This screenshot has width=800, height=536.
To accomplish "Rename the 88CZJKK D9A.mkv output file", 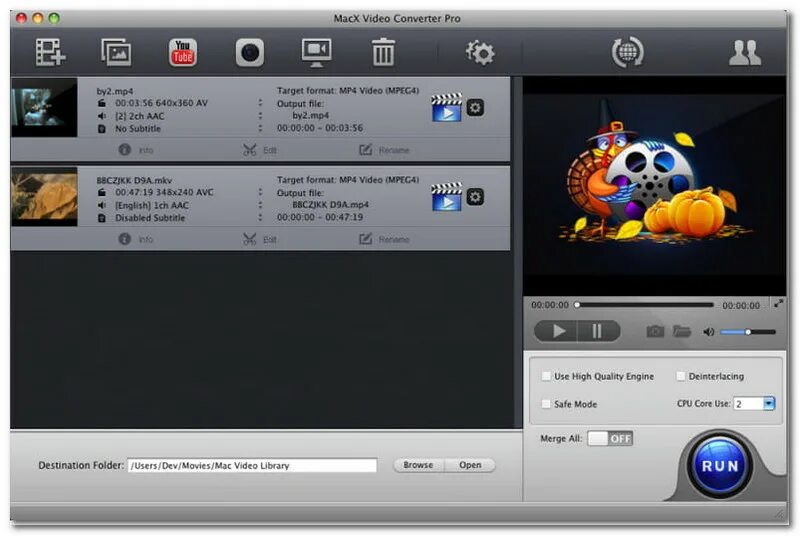I will (x=384, y=239).
